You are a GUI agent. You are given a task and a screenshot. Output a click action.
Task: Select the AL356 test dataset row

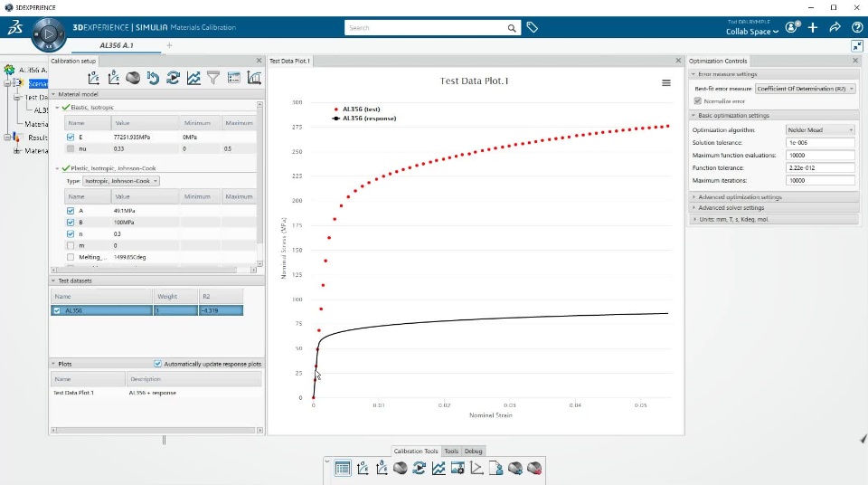point(146,310)
